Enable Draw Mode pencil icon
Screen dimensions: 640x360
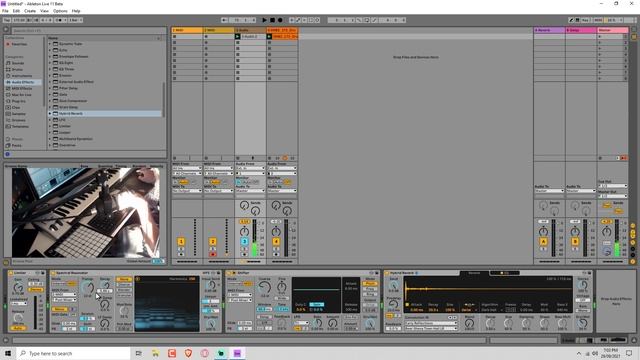(571, 20)
